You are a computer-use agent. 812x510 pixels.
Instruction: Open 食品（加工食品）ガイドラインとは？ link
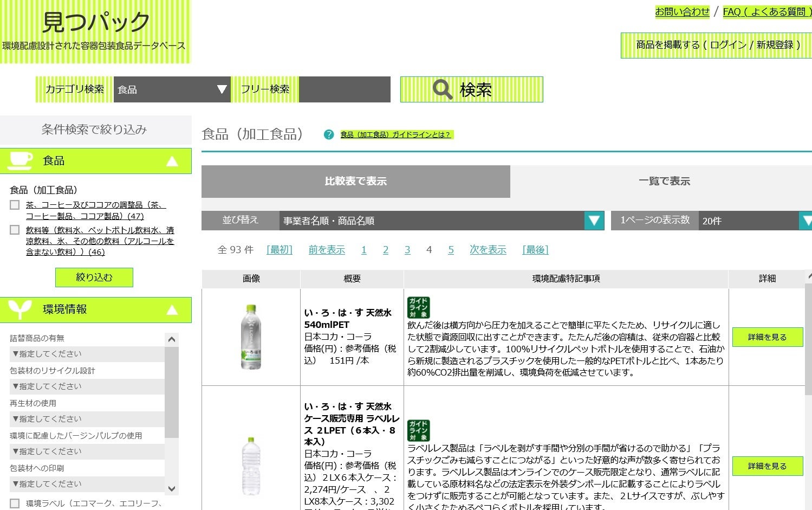(x=397, y=135)
